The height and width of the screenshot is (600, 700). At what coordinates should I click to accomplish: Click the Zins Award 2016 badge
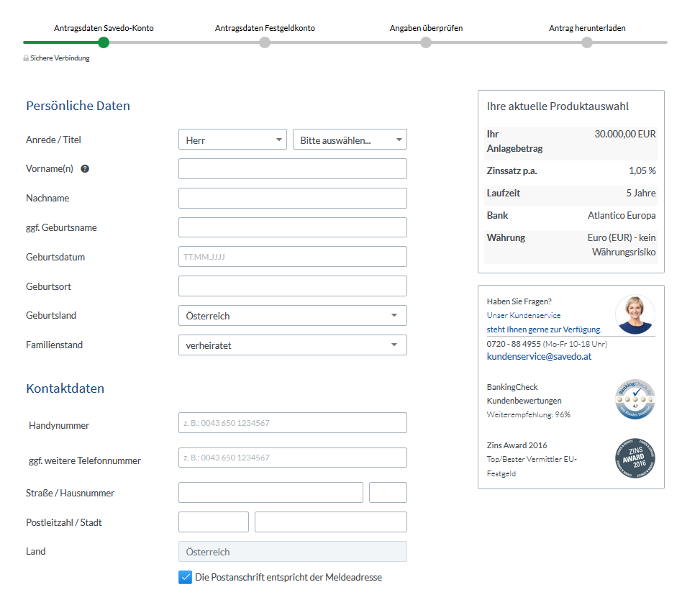635,458
